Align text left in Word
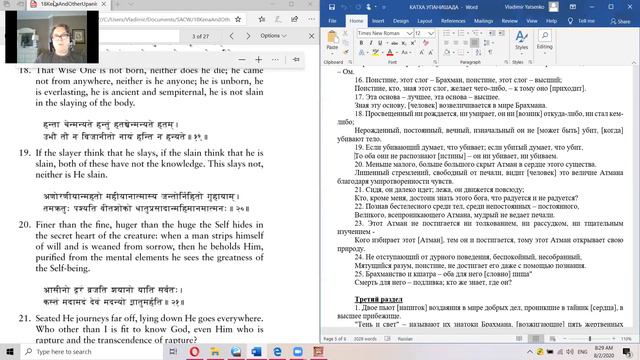Image resolution: width=640 pixels, height=360 pixels. tap(446, 43)
